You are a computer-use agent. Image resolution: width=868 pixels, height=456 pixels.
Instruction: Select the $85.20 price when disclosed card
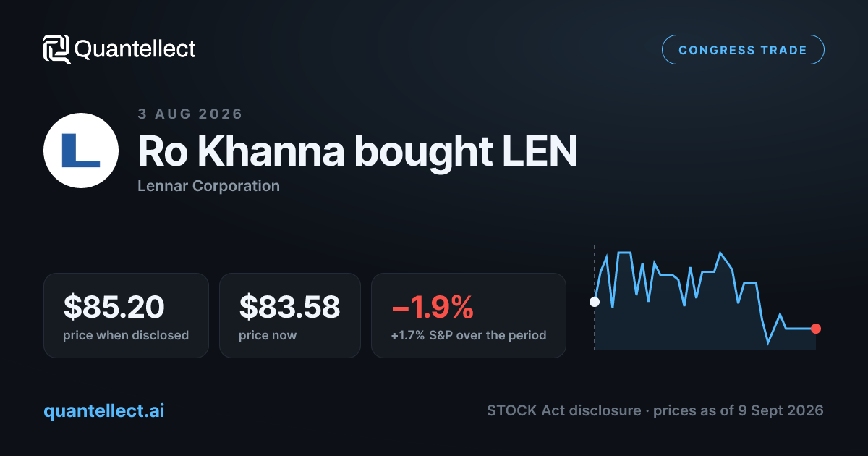126,315
